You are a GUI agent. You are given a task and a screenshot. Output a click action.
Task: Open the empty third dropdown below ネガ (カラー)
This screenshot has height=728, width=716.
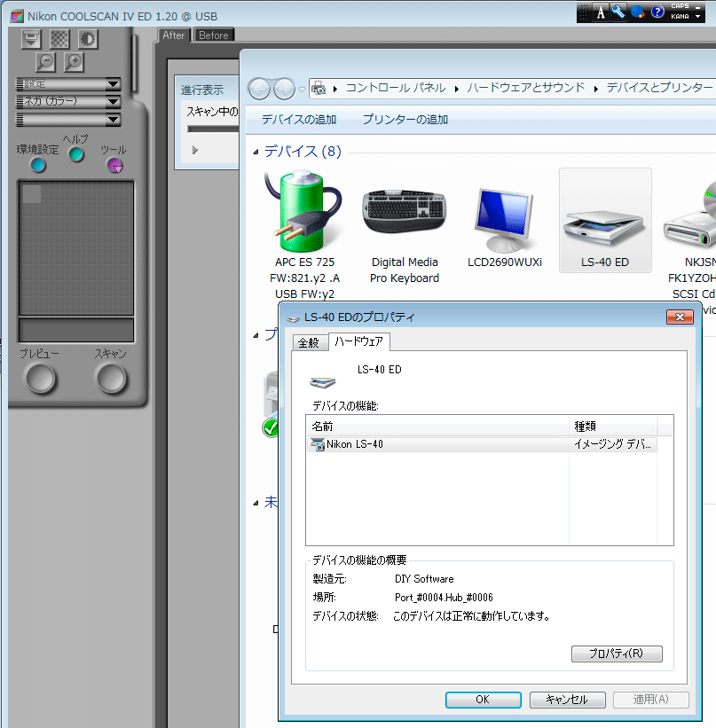68,120
